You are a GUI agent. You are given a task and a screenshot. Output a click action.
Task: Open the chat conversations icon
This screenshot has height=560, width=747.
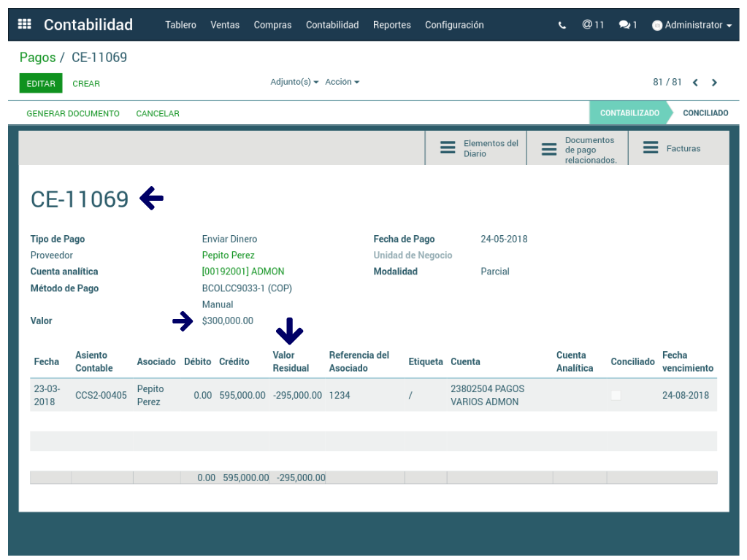click(627, 25)
